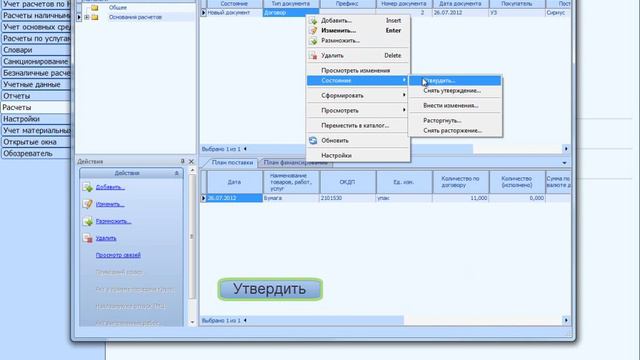This screenshot has width=640, height=360.
Task: Click the right scroll arrow of the documents grid
Action: pos(566,149)
